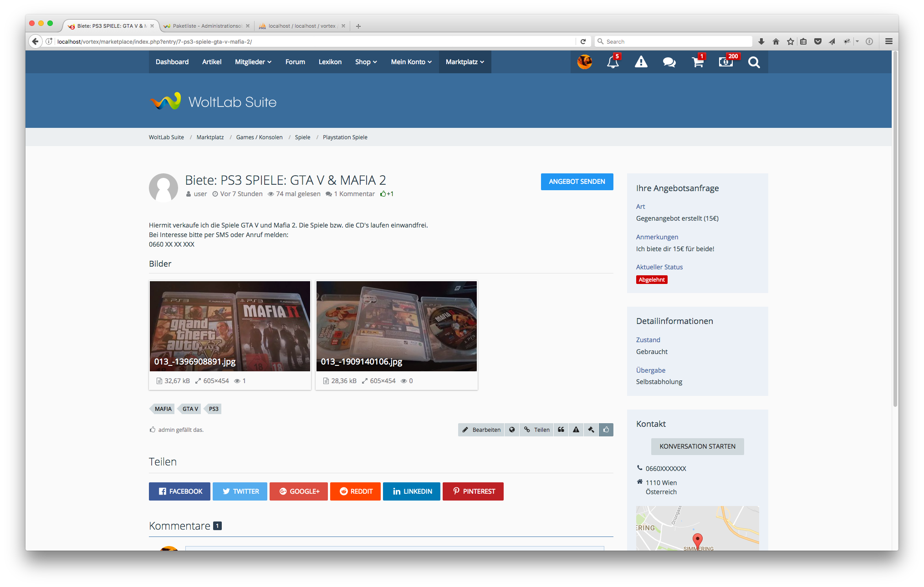Image resolution: width=924 pixels, height=587 pixels.
Task: Click the Angebot senden button
Action: pos(577,182)
